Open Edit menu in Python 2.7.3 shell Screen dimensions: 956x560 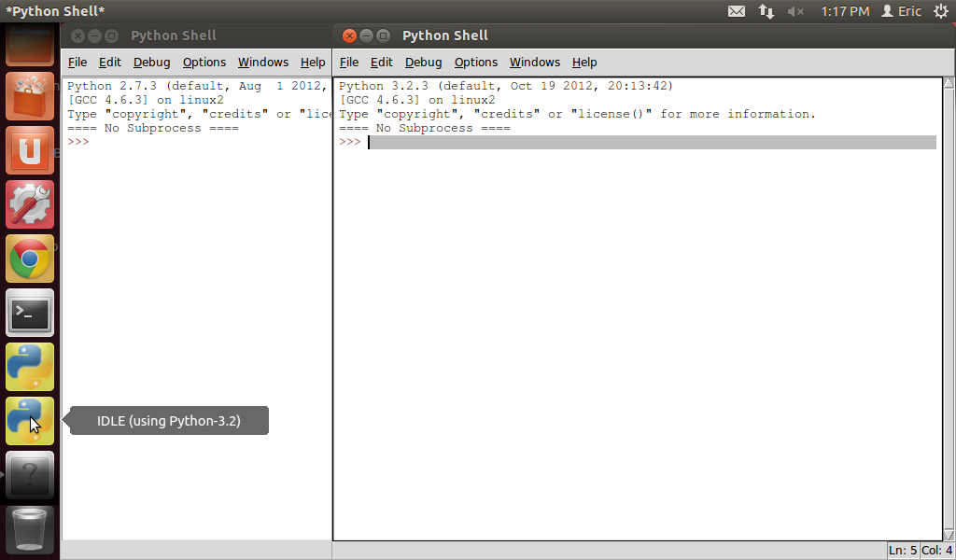pos(110,63)
